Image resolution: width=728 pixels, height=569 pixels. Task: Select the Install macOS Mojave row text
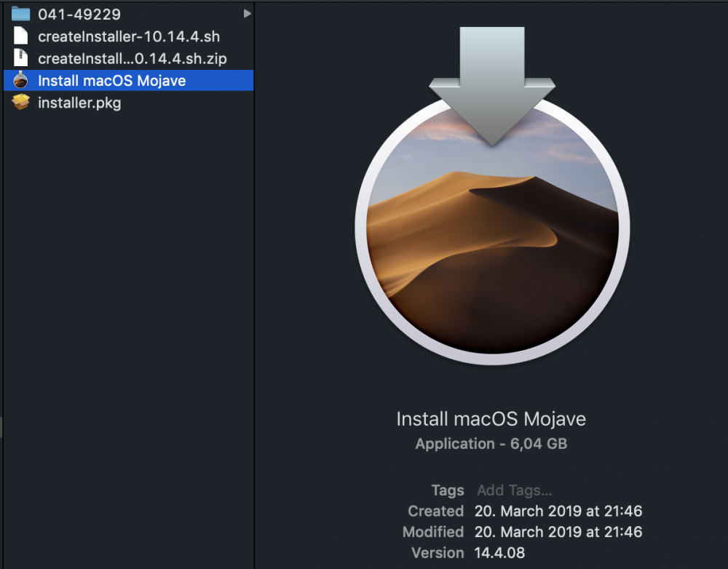(x=112, y=81)
